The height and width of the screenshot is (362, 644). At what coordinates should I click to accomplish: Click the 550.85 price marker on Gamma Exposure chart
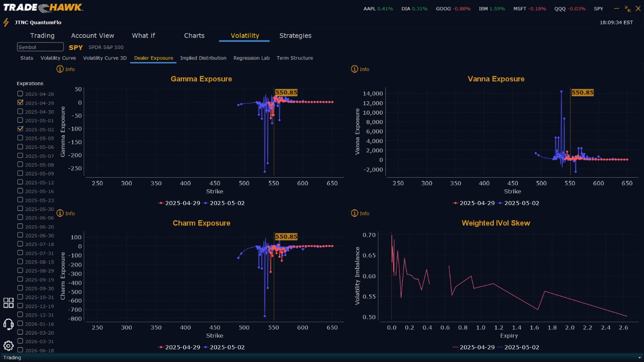[x=286, y=93]
